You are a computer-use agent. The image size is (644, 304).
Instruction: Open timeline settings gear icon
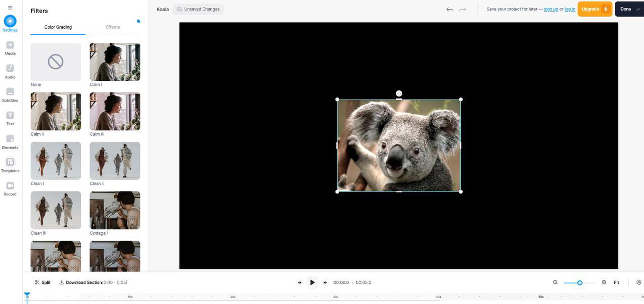[x=639, y=282]
